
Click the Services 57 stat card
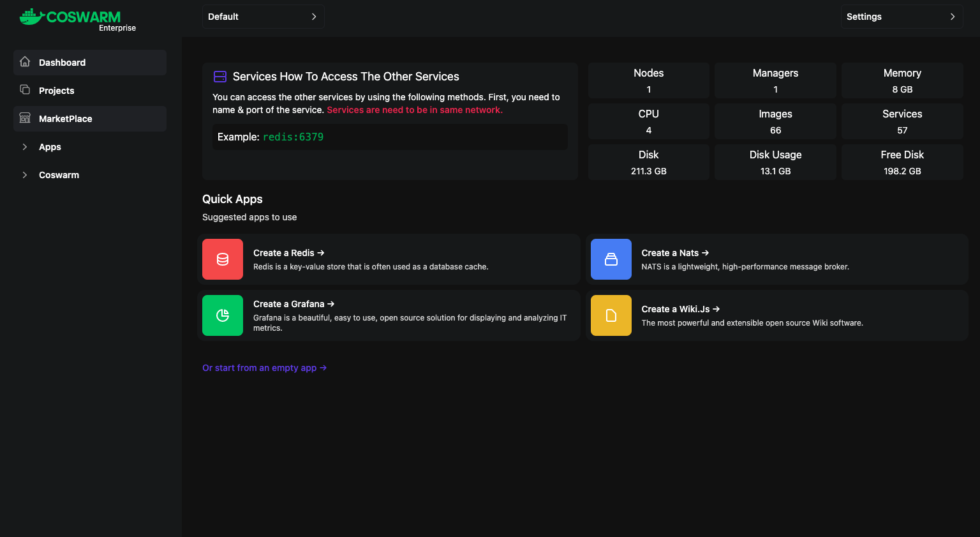(902, 121)
